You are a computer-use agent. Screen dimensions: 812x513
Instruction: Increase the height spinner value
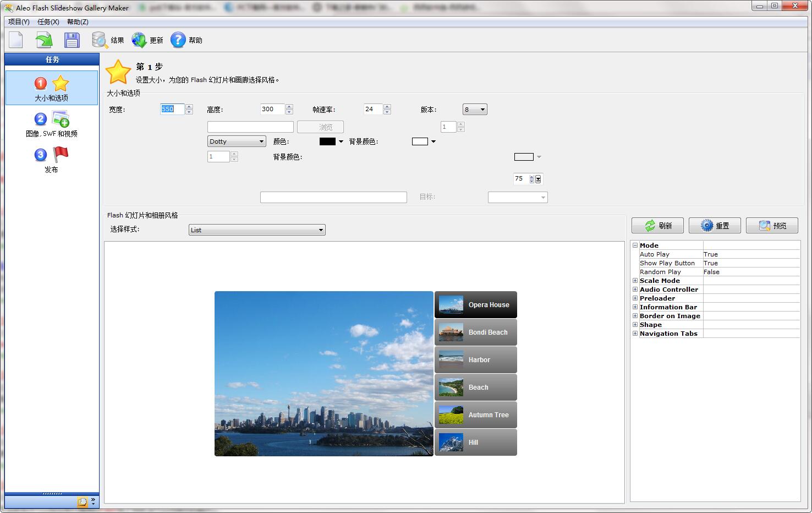click(289, 106)
